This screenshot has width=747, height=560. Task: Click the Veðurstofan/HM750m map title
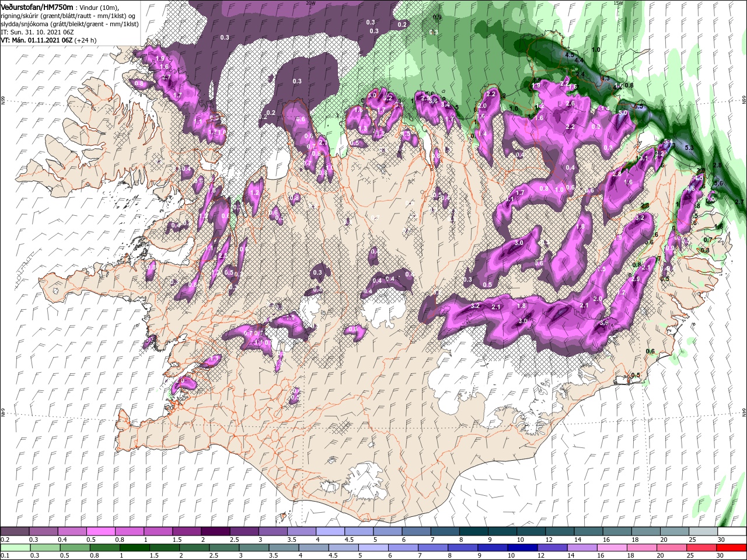[37, 6]
